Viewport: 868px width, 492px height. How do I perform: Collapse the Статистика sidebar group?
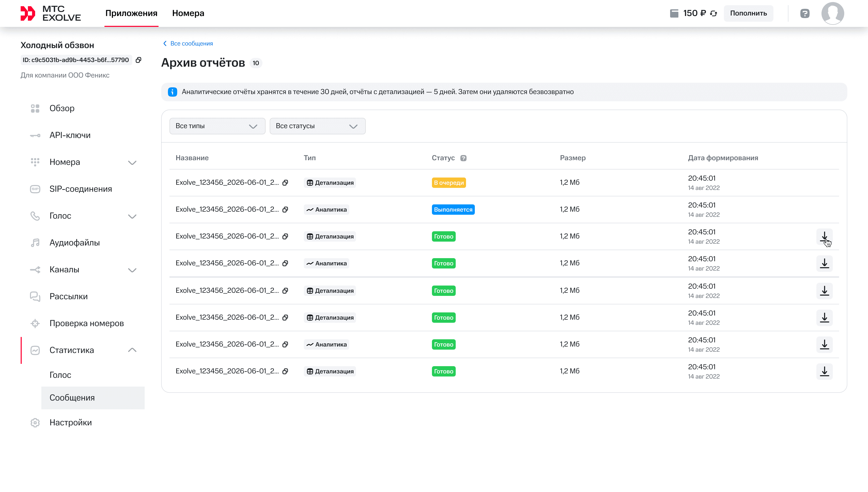click(x=132, y=350)
